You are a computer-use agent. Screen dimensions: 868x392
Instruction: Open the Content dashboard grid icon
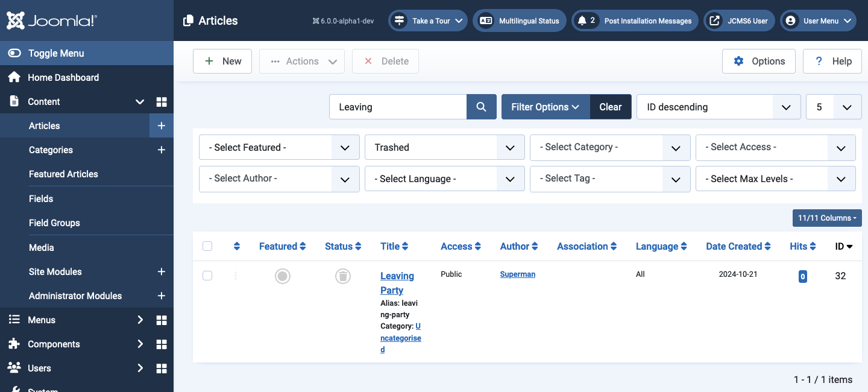161,102
